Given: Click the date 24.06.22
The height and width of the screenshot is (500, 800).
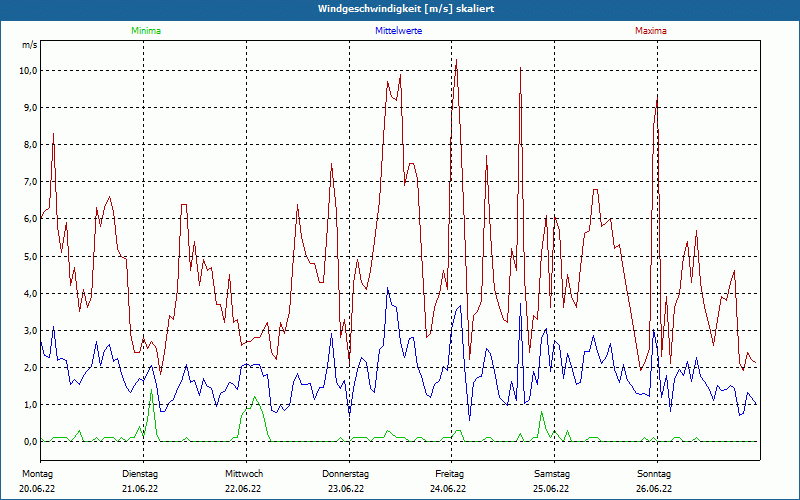Looking at the screenshot, I should (448, 489).
